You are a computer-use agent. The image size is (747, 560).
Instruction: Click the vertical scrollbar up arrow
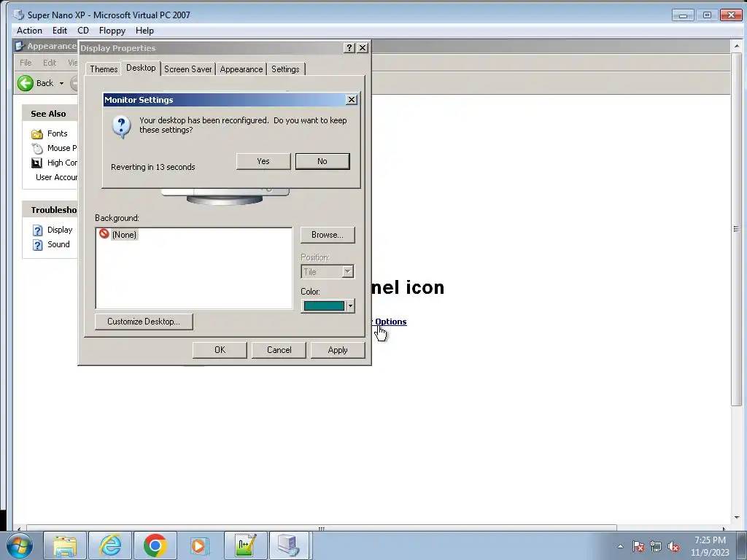click(737, 47)
